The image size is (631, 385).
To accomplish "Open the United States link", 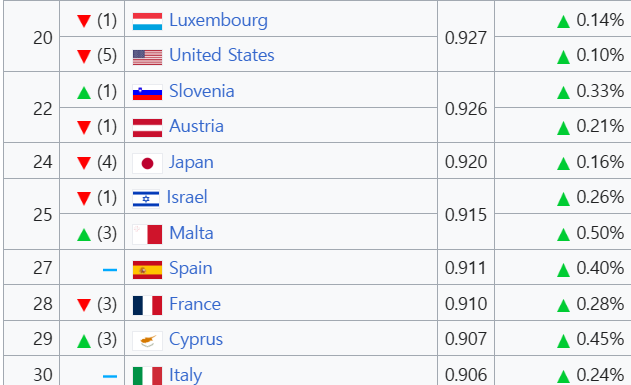I will (221, 55).
